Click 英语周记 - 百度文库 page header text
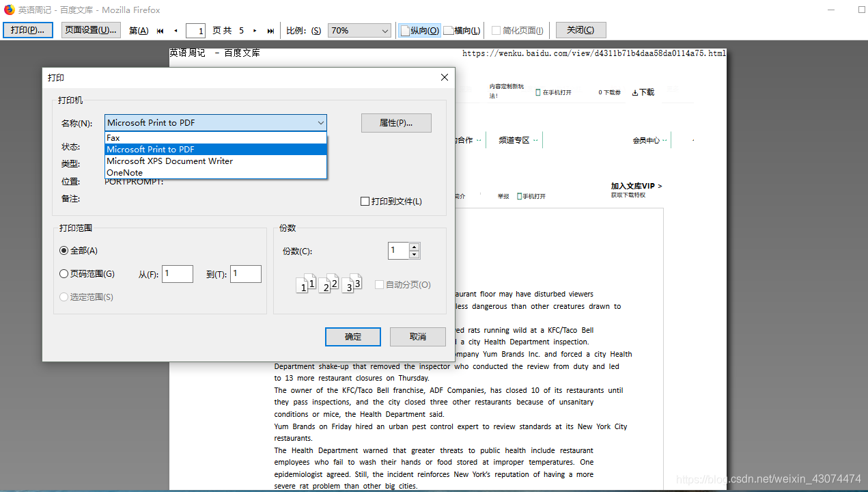The width and height of the screenshot is (868, 492). (x=214, y=53)
